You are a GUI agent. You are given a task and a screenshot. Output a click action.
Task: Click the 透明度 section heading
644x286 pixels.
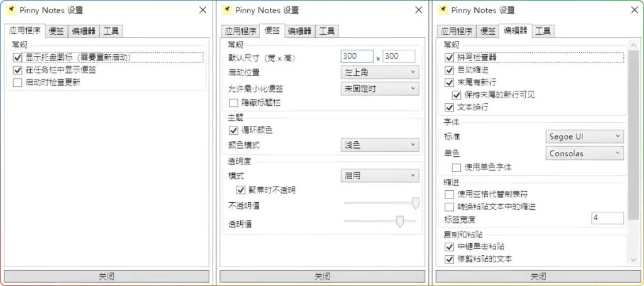pos(239,161)
